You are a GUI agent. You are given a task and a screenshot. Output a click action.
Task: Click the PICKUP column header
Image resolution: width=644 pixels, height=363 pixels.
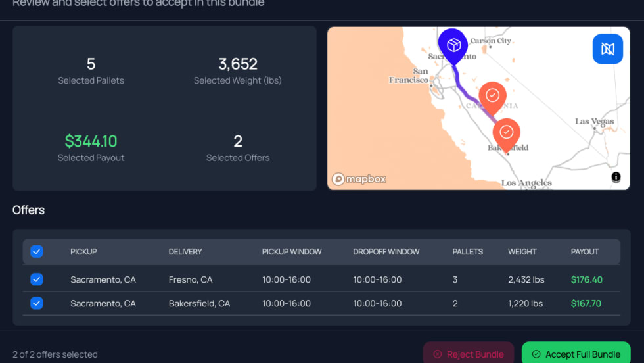click(83, 251)
